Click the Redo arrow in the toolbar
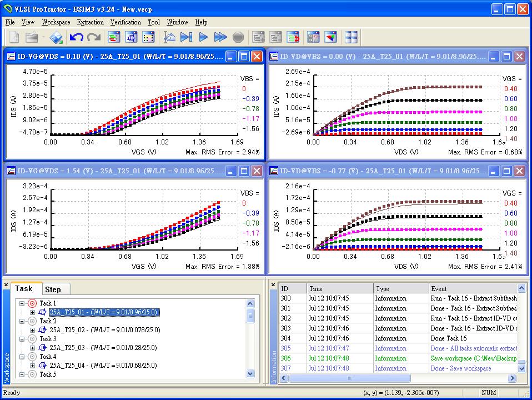532x400 pixels. [93, 37]
